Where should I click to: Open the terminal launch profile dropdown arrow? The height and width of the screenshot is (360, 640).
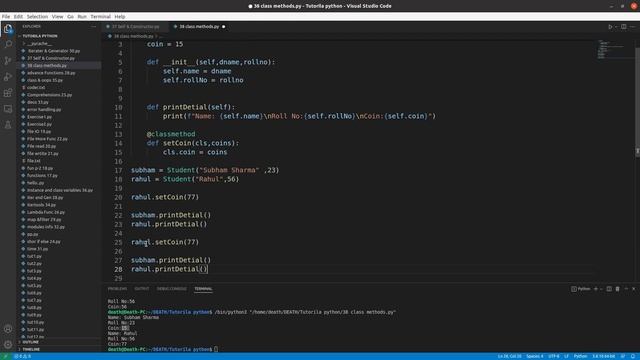pos(601,289)
